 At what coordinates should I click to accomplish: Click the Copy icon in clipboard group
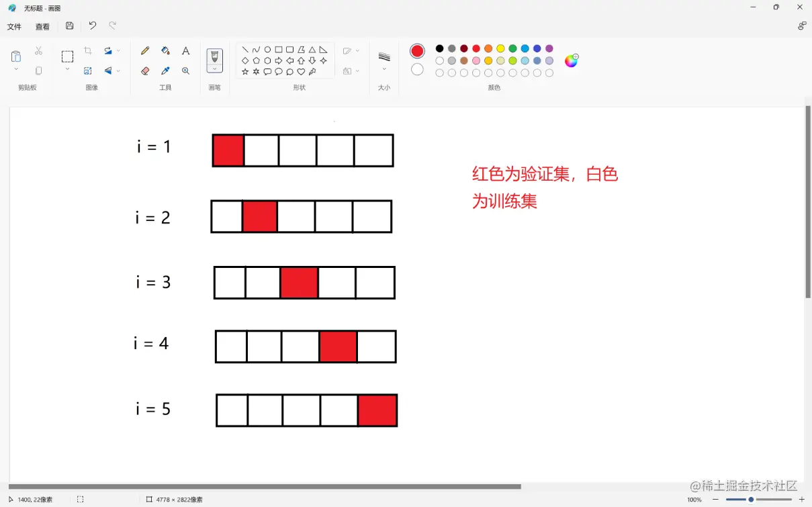pyautogui.click(x=38, y=71)
